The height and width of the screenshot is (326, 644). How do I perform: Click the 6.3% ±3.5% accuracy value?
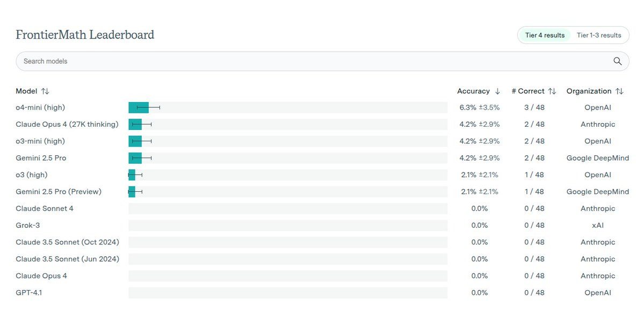coord(479,107)
